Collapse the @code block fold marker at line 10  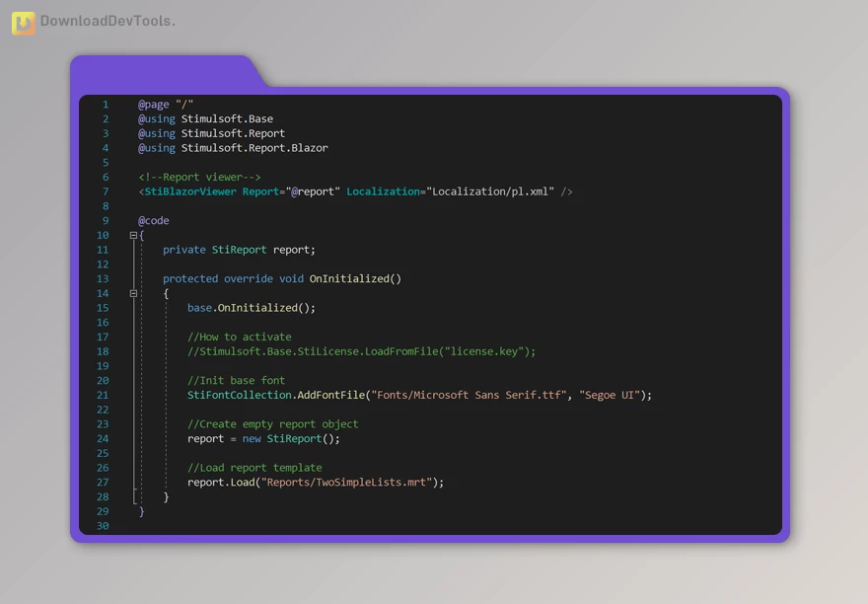click(x=133, y=235)
